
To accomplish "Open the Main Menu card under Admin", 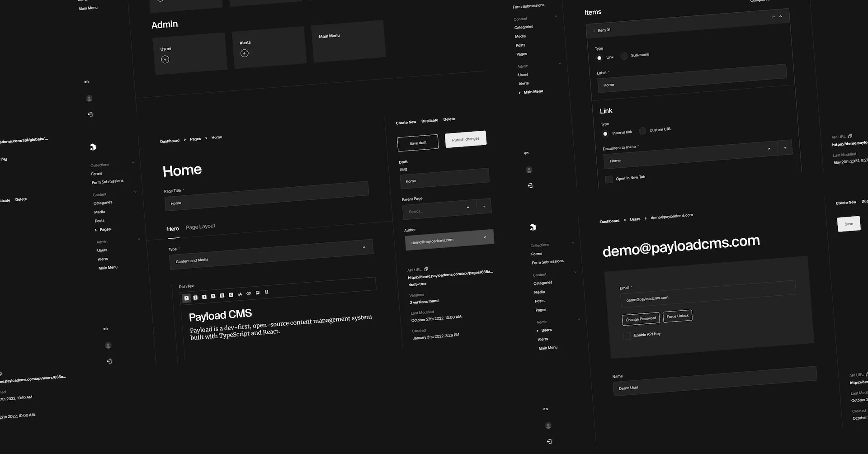I will click(x=348, y=41).
